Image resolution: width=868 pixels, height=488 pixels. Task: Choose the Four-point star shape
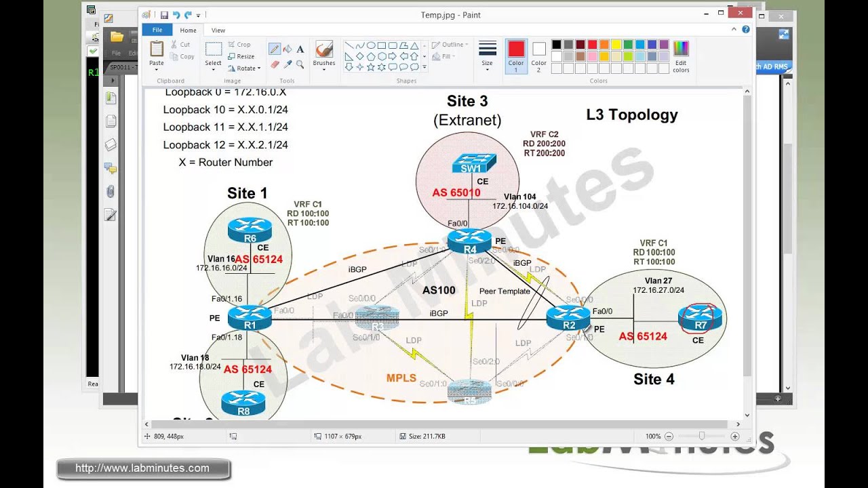click(x=360, y=66)
